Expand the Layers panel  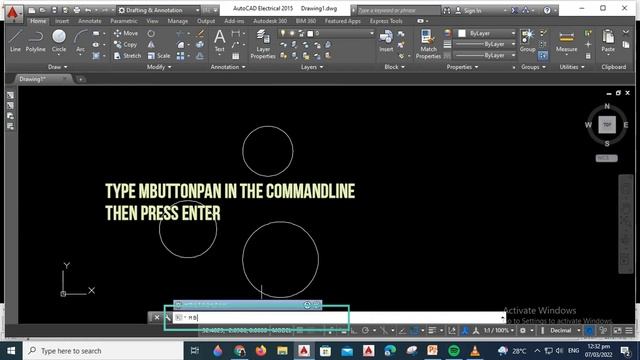312,67
